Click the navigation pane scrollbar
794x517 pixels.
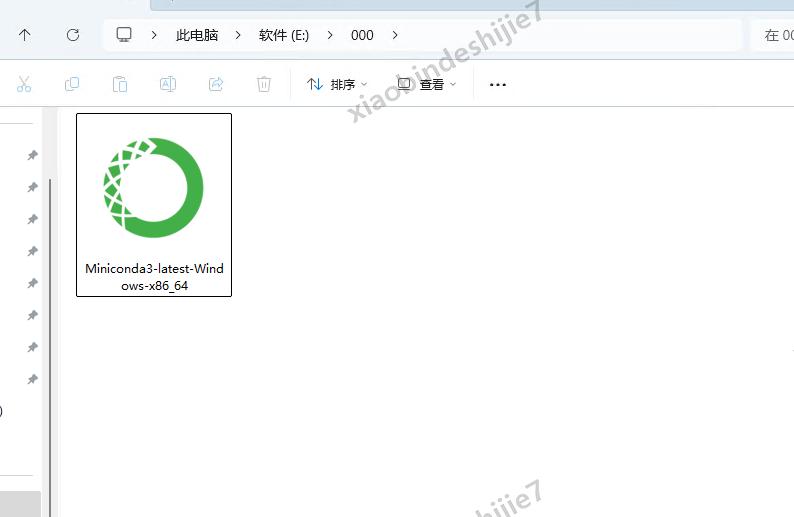[50, 347]
